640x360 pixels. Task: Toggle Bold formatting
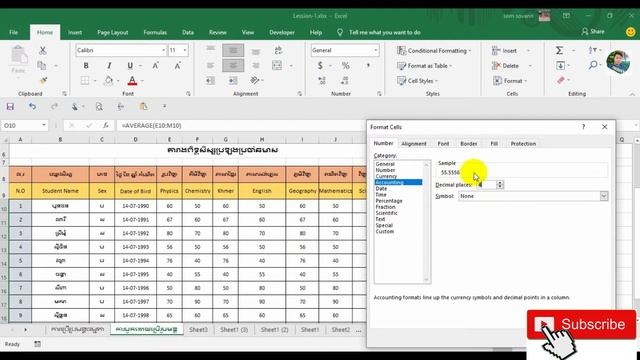pyautogui.click(x=86, y=65)
